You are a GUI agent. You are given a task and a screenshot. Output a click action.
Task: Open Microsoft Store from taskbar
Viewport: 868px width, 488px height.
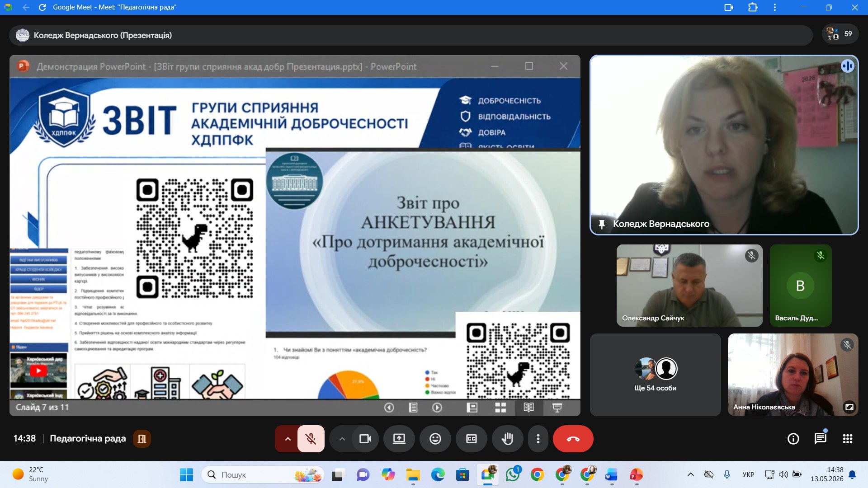pyautogui.click(x=462, y=475)
